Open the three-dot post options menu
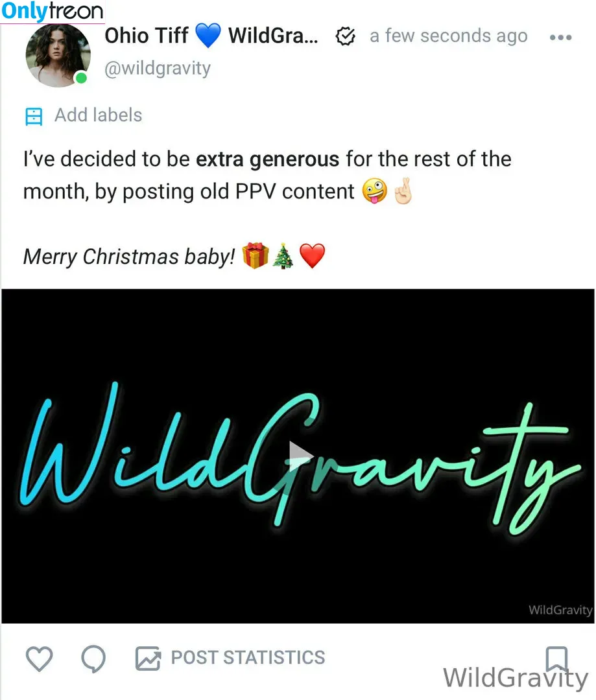The image size is (596, 700). coord(561,38)
